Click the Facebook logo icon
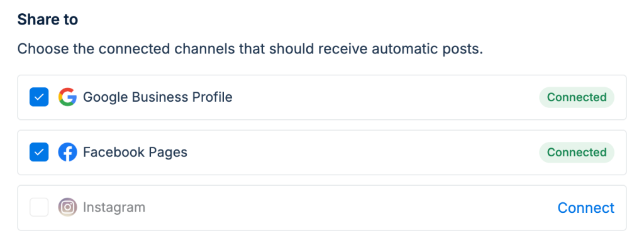644x248 pixels. point(67,153)
